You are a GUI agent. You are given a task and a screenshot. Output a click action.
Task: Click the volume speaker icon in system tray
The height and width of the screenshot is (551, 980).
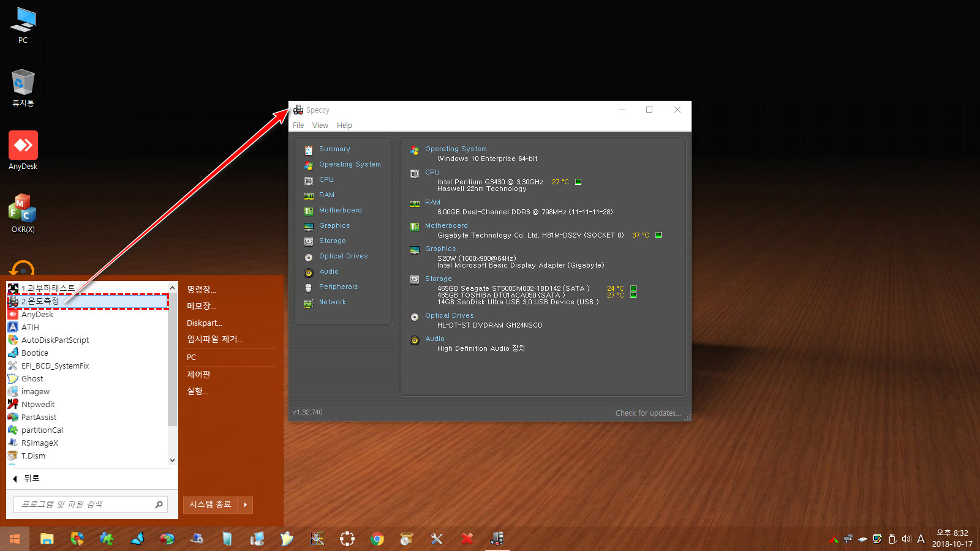point(907,539)
